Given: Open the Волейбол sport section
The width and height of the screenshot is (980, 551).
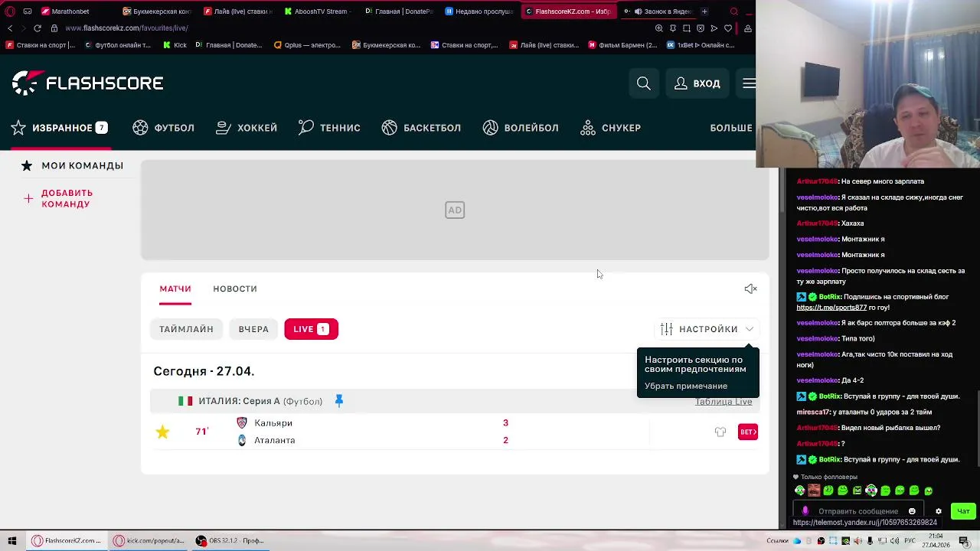Looking at the screenshot, I should point(521,128).
